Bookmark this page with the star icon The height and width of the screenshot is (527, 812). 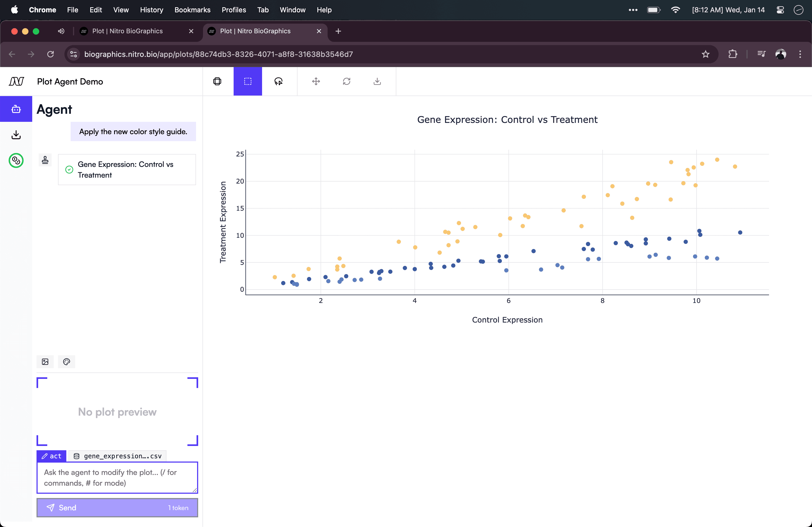click(x=706, y=54)
